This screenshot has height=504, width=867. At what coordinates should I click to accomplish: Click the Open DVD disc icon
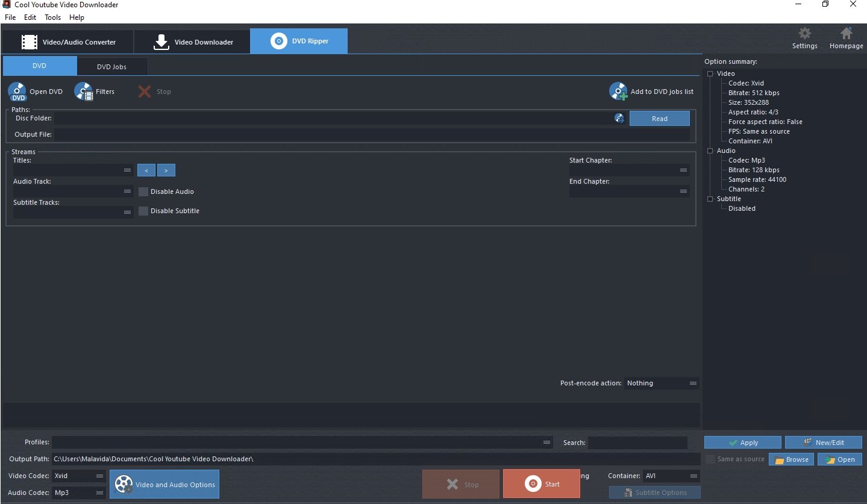tap(17, 92)
